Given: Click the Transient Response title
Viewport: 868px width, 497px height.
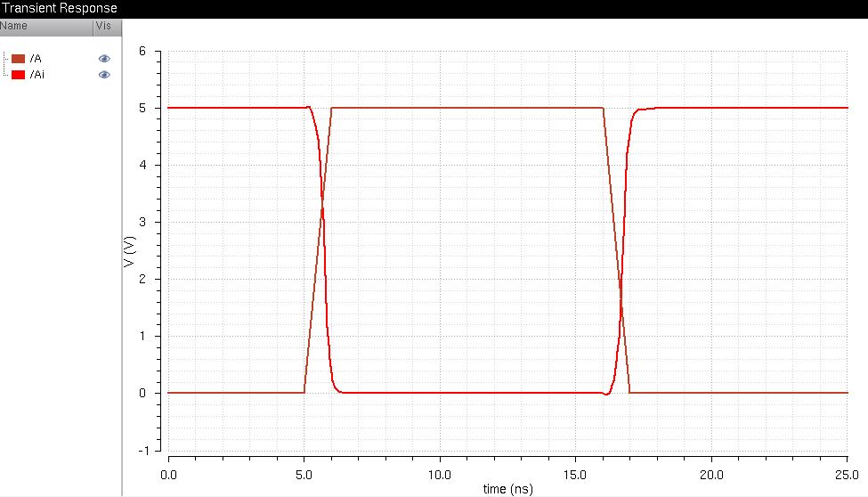Looking at the screenshot, I should 60,8.
